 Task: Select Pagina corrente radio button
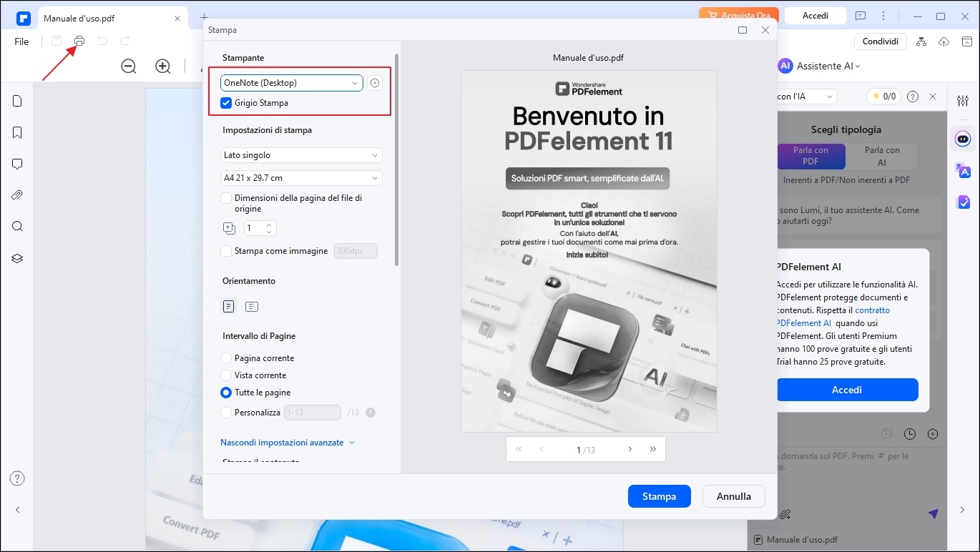(x=226, y=358)
